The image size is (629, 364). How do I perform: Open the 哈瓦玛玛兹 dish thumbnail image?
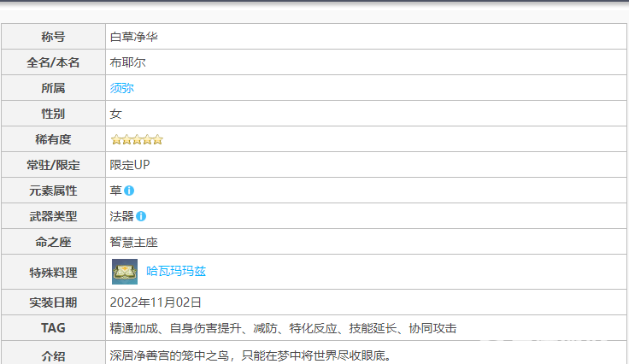(125, 272)
